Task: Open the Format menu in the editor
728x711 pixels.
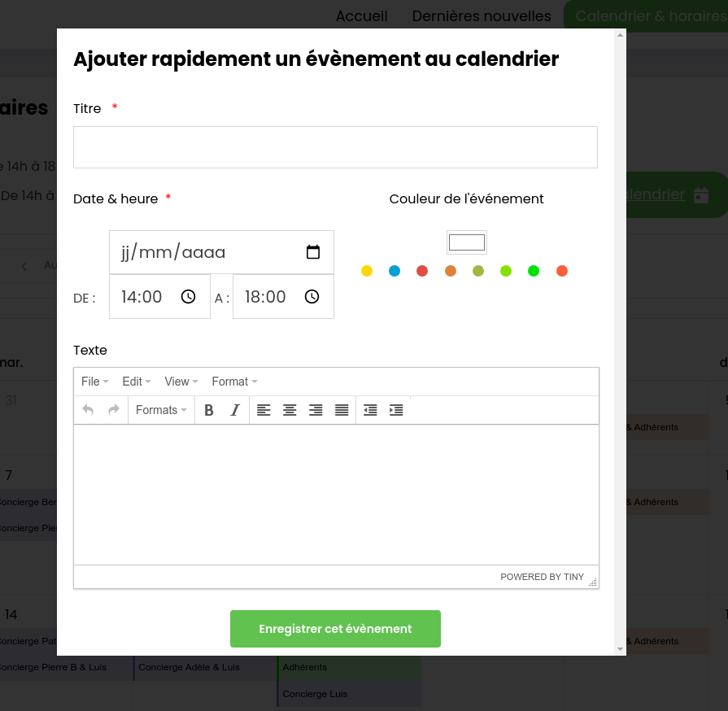Action: 234,382
